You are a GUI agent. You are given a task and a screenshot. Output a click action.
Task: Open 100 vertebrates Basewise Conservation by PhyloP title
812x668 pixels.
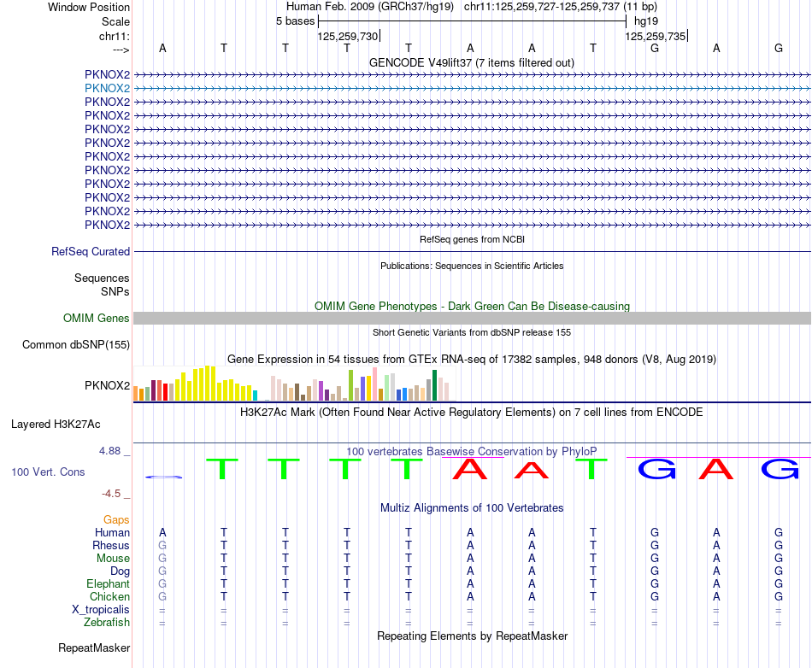tap(472, 451)
